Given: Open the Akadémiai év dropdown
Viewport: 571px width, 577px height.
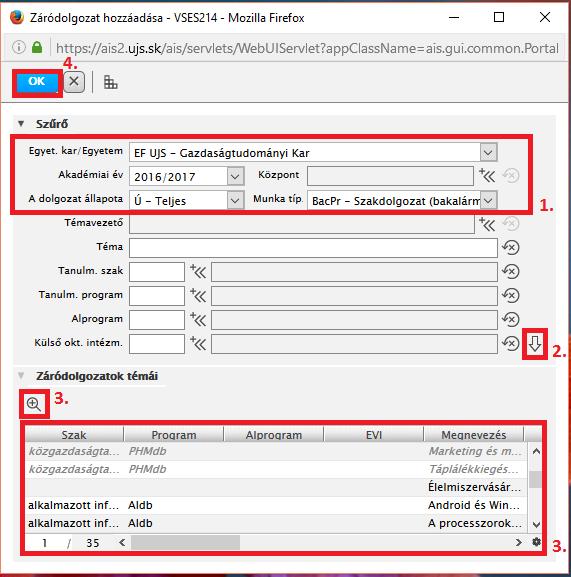Looking at the screenshot, I should point(235,176).
